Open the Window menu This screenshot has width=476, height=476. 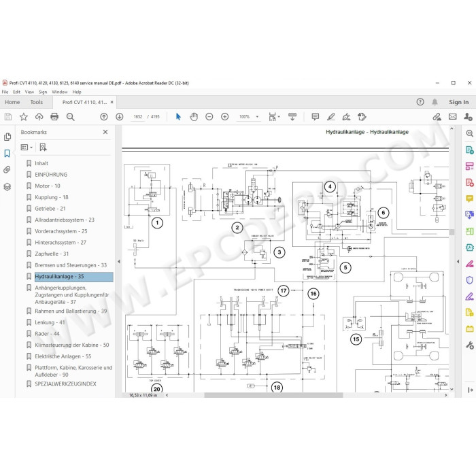point(60,92)
